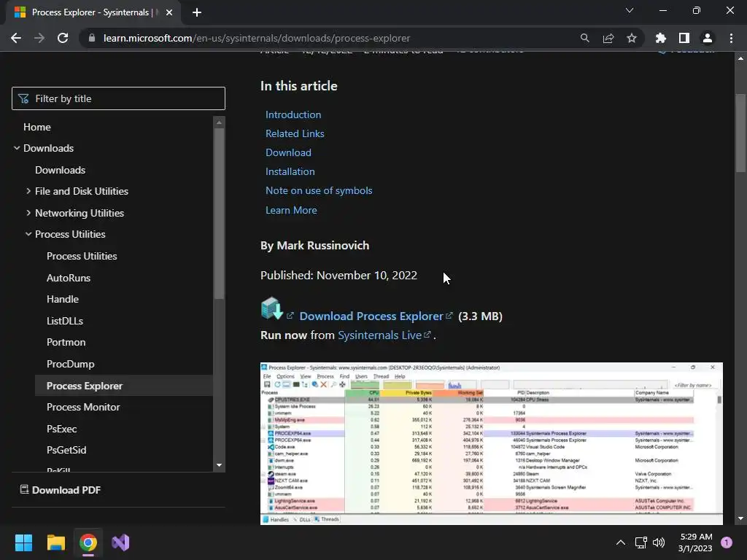Launch Visual Studio from the taskbar
This screenshot has height=560, width=747.
click(x=120, y=542)
